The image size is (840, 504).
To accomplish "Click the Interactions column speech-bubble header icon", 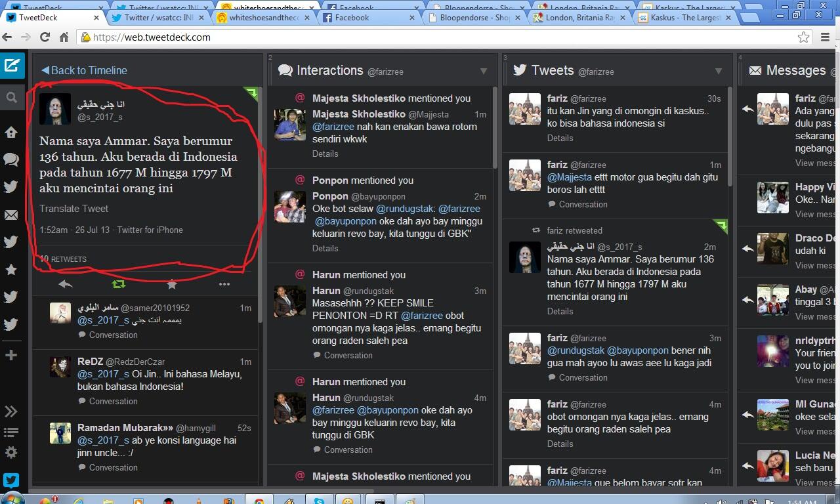I will click(285, 70).
